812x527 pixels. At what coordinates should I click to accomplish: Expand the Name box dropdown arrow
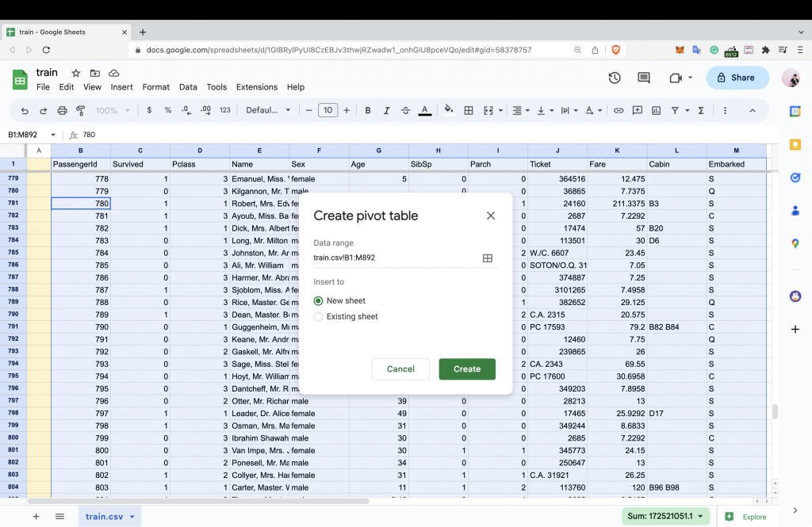coord(53,135)
